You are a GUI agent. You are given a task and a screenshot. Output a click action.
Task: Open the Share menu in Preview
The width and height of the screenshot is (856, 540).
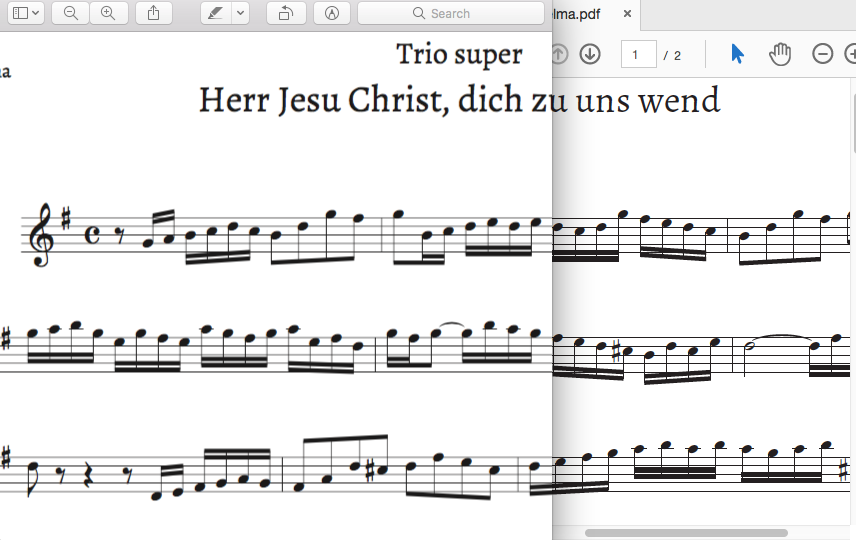153,13
